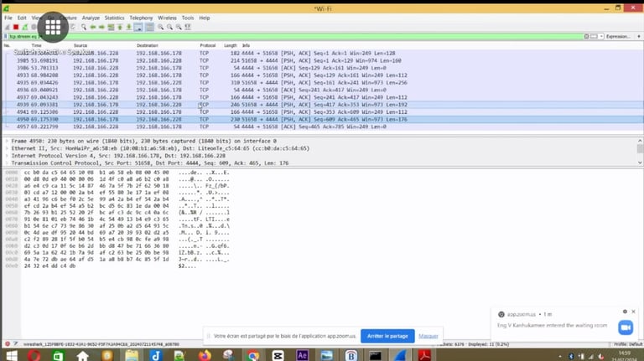644x361 pixels.
Task: Expand the Frame 4950 details row
Action: pyautogui.click(x=7, y=141)
